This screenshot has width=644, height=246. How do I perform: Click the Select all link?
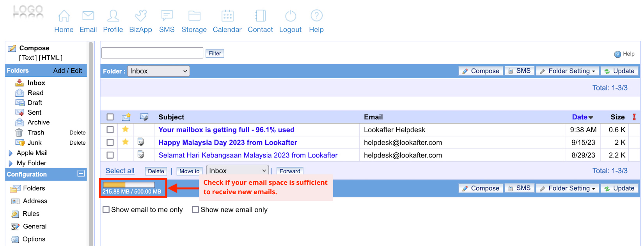[120, 171]
